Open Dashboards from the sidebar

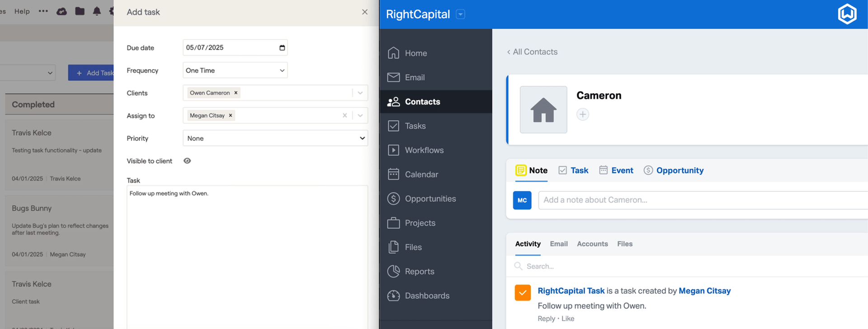(427, 296)
